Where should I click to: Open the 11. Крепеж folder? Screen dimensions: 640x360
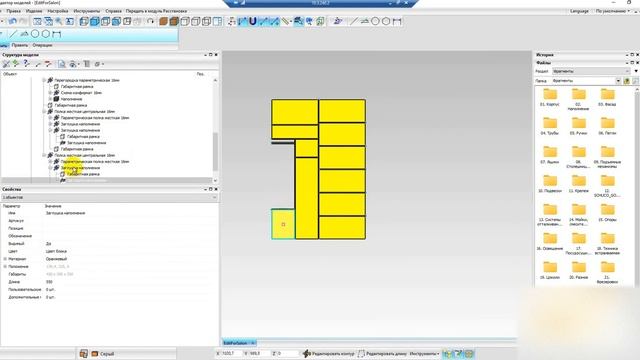pyautogui.click(x=578, y=184)
